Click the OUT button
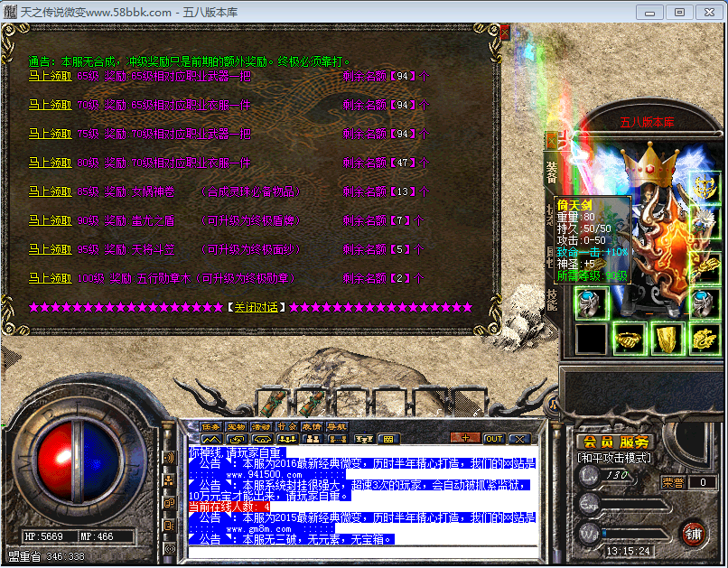Viewport: 728px width, 568px height. (494, 439)
